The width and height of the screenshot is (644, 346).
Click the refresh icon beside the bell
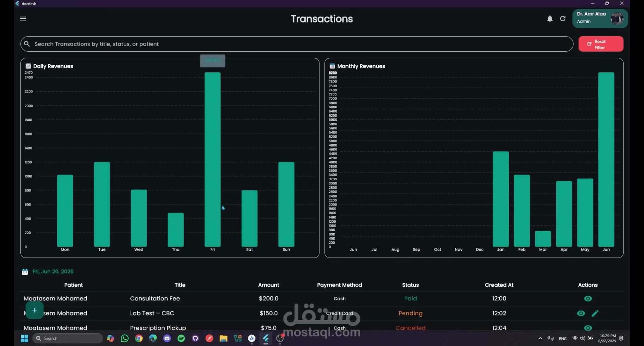click(x=563, y=19)
